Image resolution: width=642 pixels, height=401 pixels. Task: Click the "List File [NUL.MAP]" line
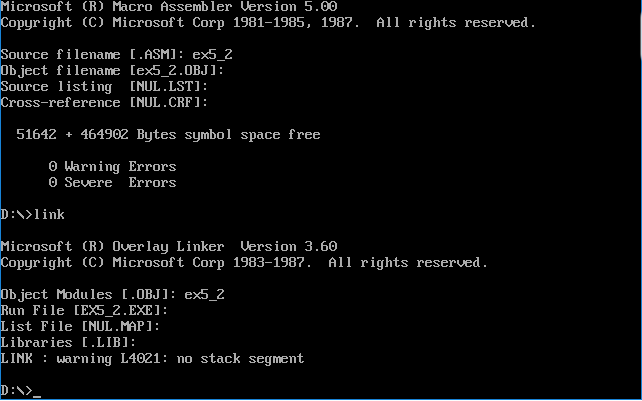[80, 326]
